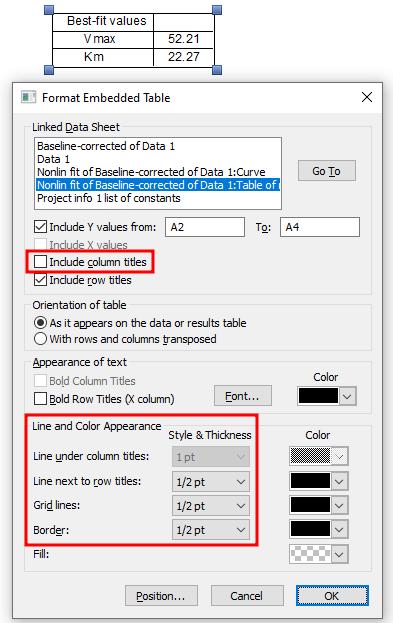Uncheck Include row titles
The image size is (393, 623).
40,280
